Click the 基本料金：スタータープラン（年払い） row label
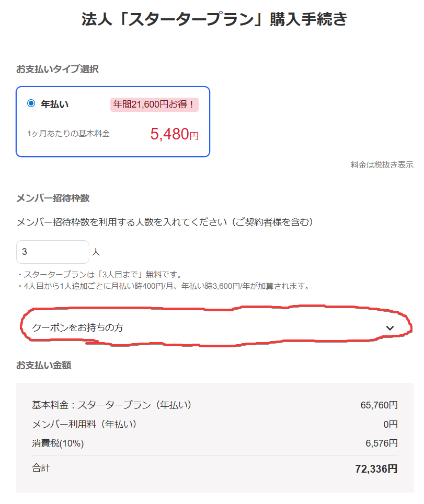 click(x=112, y=405)
